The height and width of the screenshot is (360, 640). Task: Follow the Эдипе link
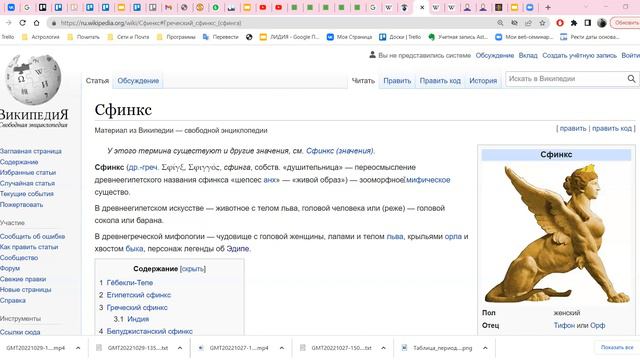pos(238,249)
